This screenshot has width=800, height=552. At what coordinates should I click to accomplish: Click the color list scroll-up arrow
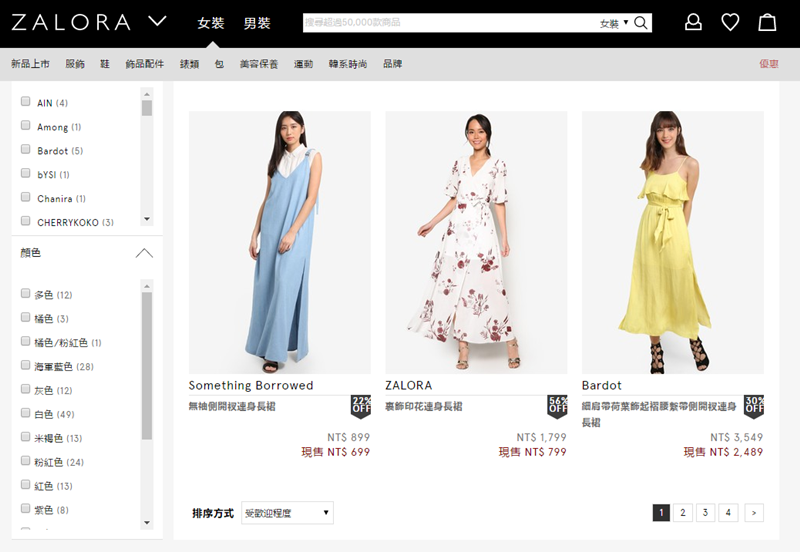147,286
